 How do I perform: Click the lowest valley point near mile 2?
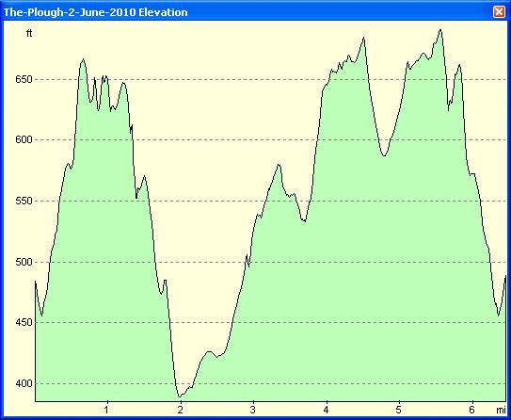pyautogui.click(x=180, y=396)
